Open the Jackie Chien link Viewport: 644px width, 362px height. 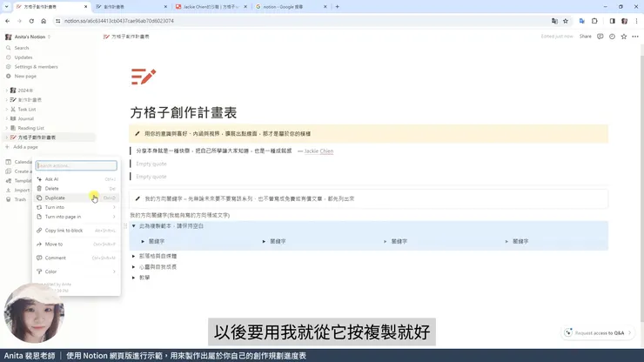[319, 151]
